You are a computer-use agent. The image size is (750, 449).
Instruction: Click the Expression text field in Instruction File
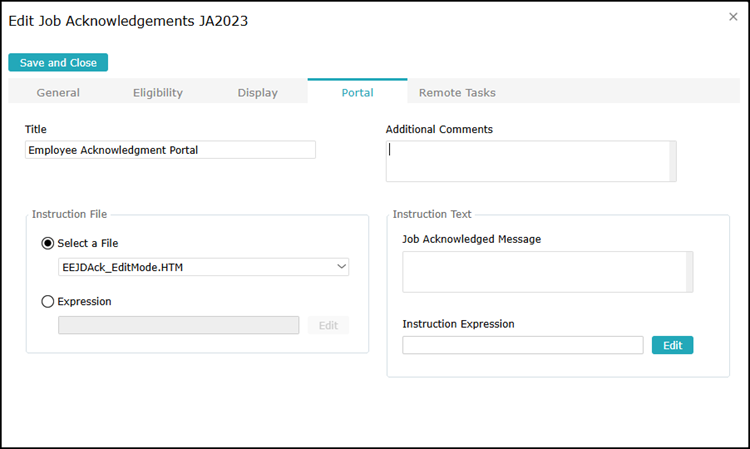click(x=178, y=325)
